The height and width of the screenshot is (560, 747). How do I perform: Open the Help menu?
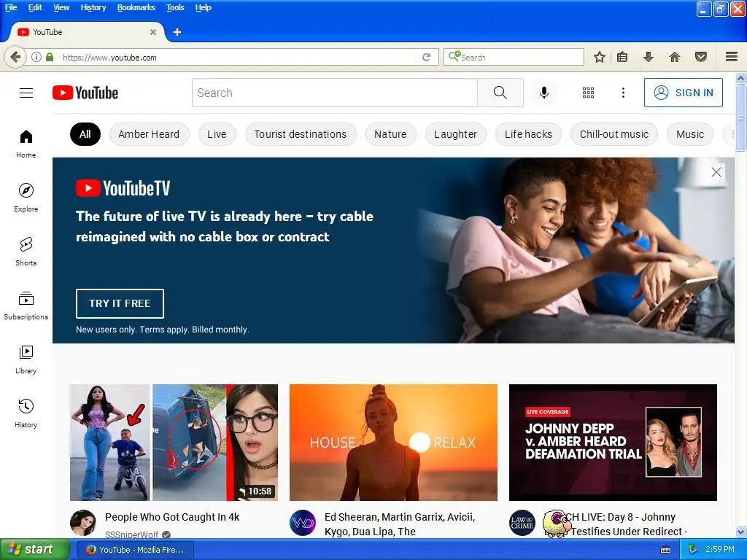204,7
